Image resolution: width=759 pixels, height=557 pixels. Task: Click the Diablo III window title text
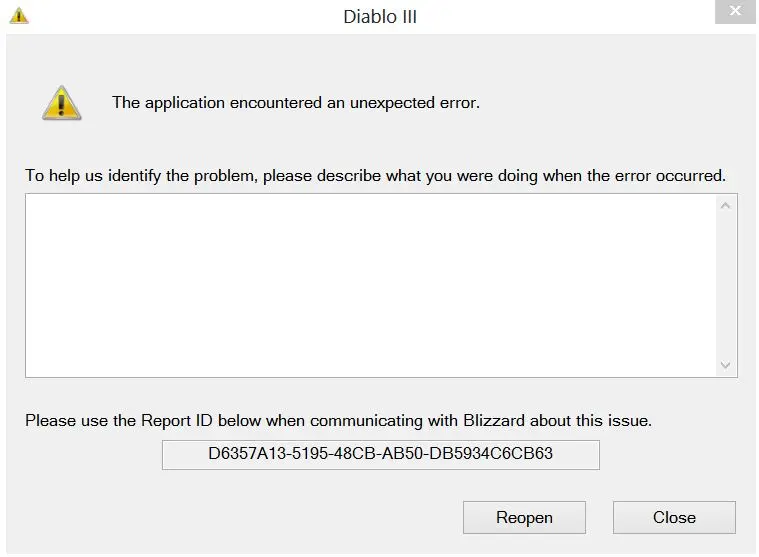point(380,17)
